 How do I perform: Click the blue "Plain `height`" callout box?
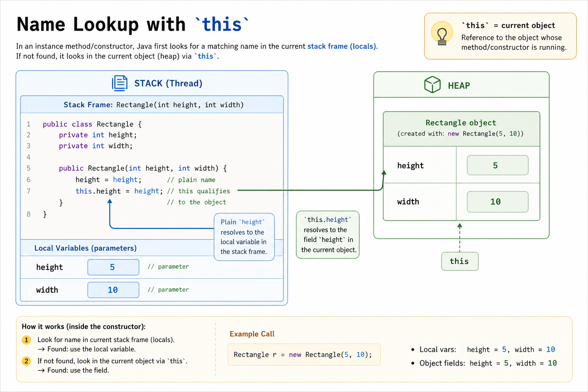(x=244, y=237)
